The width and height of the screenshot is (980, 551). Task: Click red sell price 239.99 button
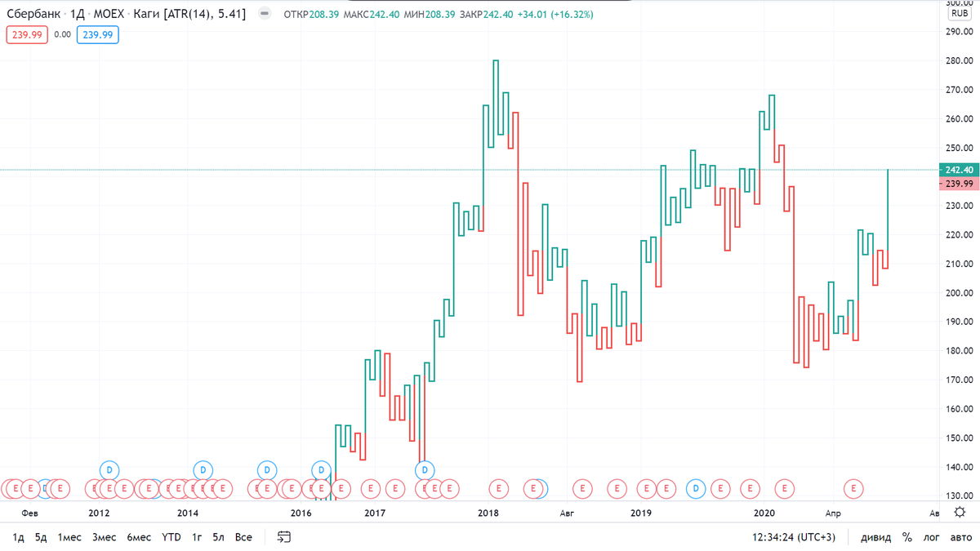coord(25,34)
